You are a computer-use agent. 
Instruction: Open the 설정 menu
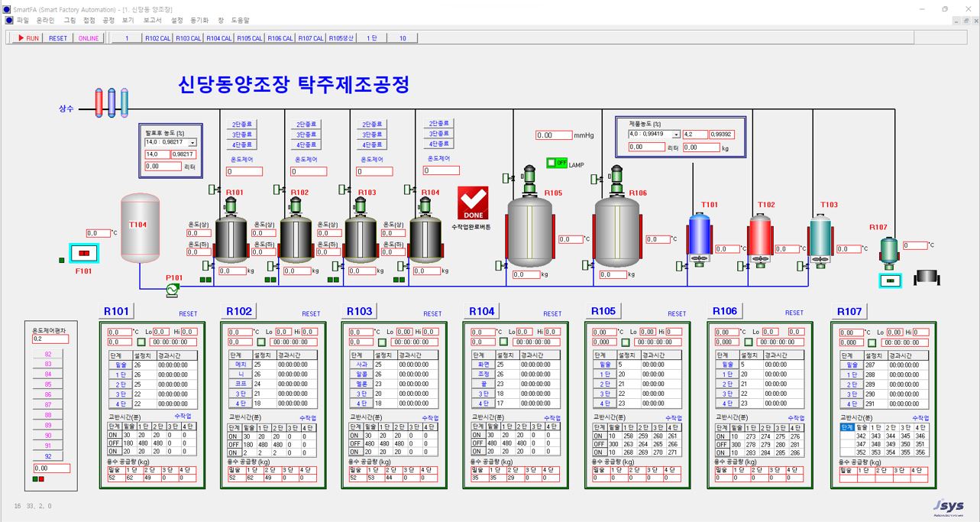coord(177,21)
